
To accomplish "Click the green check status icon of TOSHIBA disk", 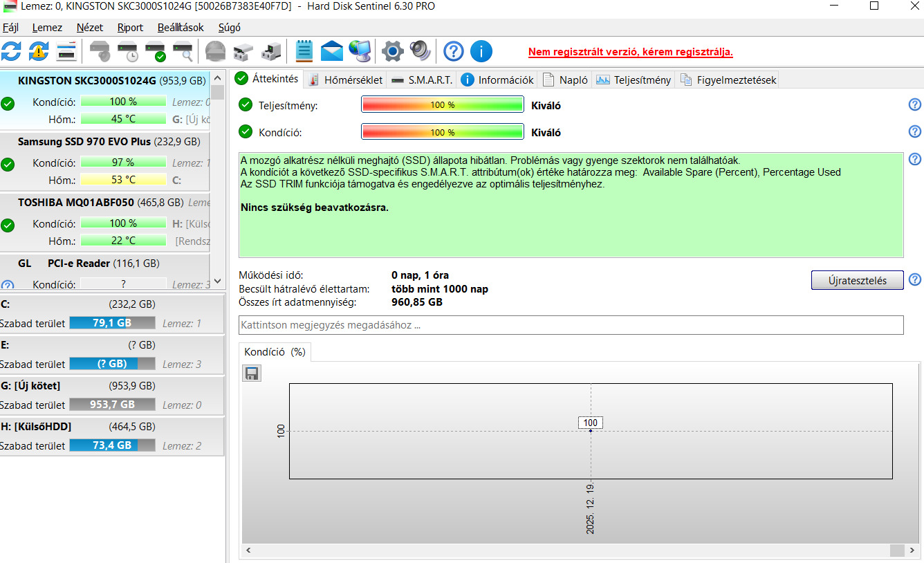I will pos(8,225).
